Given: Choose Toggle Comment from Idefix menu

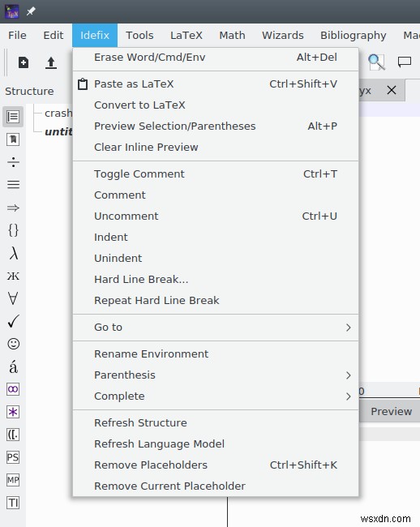Looking at the screenshot, I should 216,174.
